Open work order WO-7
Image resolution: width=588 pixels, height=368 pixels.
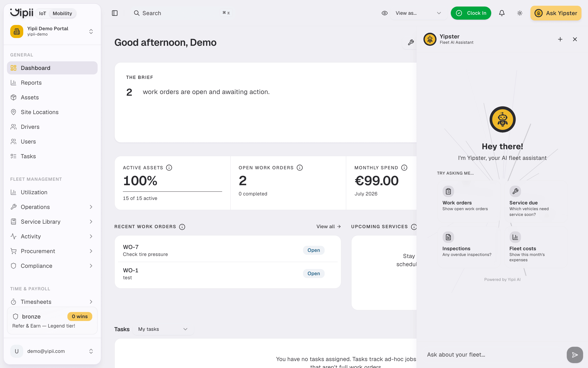228,250
